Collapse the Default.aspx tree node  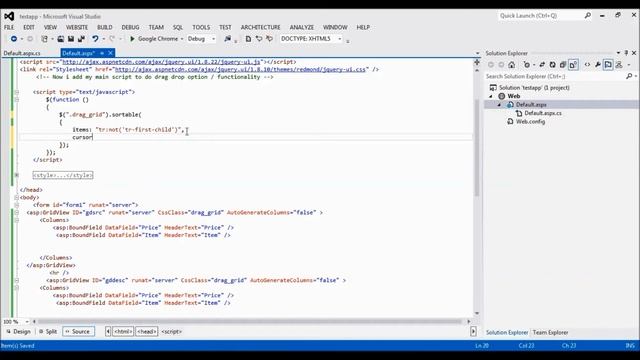(499, 105)
